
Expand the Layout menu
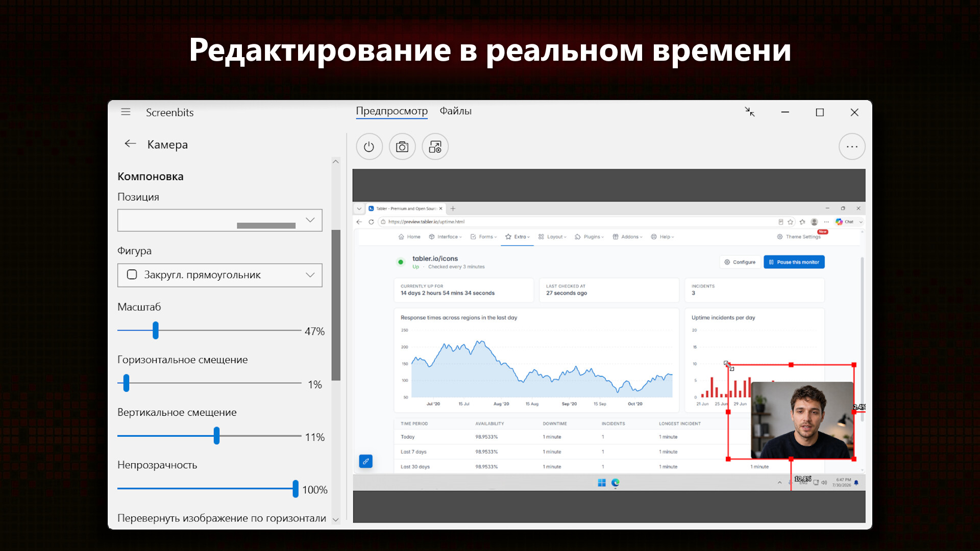pos(552,237)
